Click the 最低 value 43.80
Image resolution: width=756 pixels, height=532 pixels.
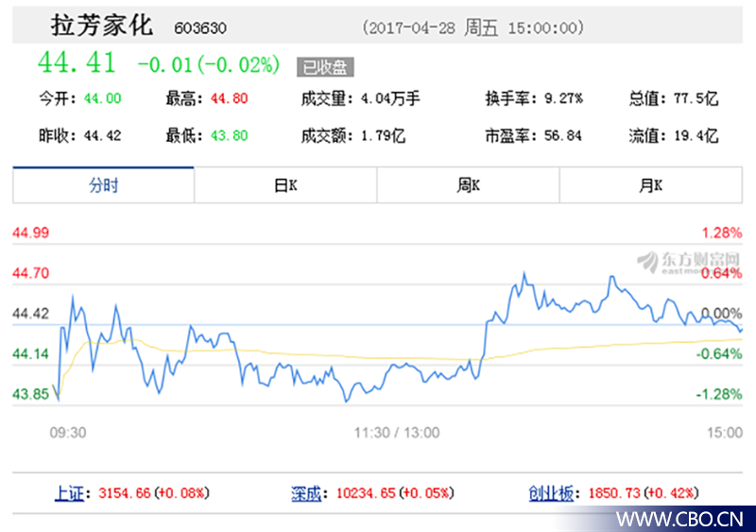click(229, 135)
